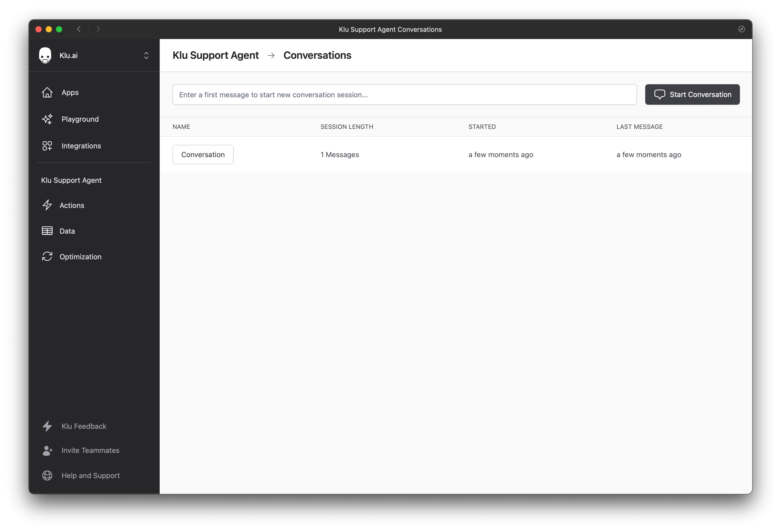Viewport: 781px width, 532px height.
Task: Click the compass icon in title bar
Action: (742, 29)
